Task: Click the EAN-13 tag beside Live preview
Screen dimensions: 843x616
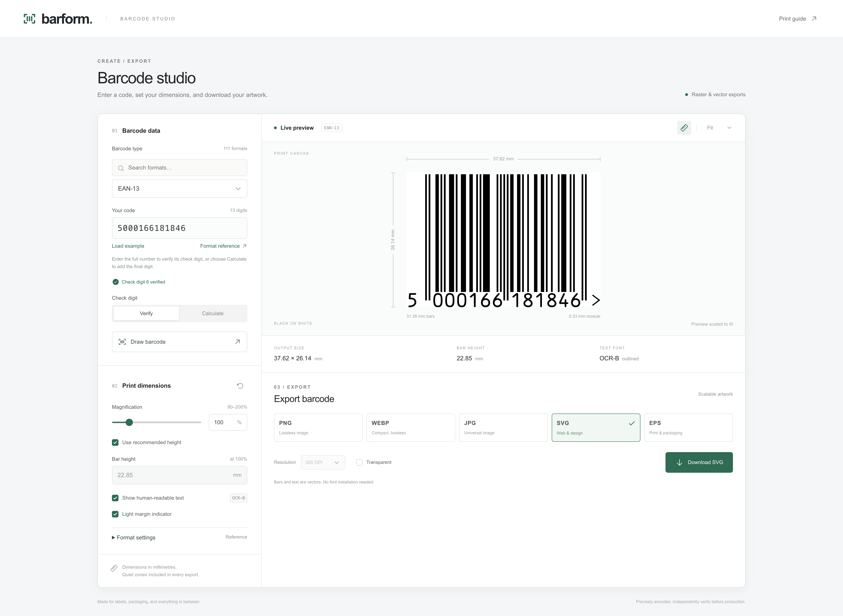Action: pos(331,128)
